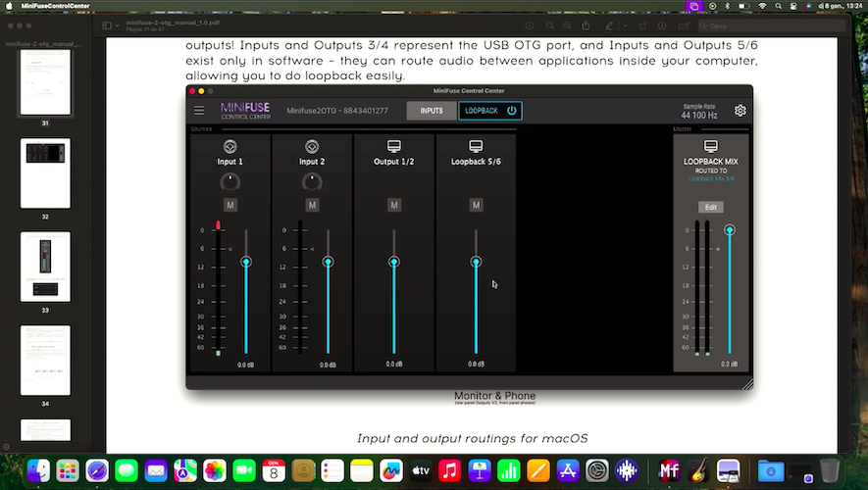Open the Sample Rate 44 100 Hz selector

click(699, 116)
